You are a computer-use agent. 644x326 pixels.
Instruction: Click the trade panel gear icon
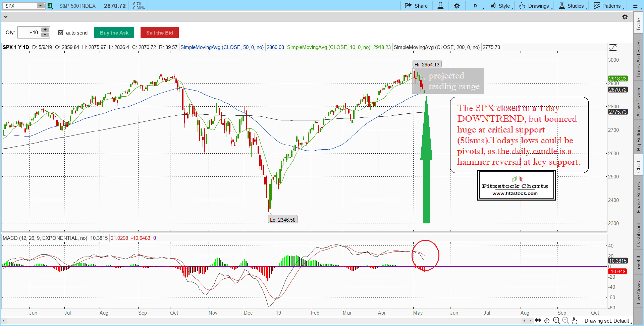(625, 17)
